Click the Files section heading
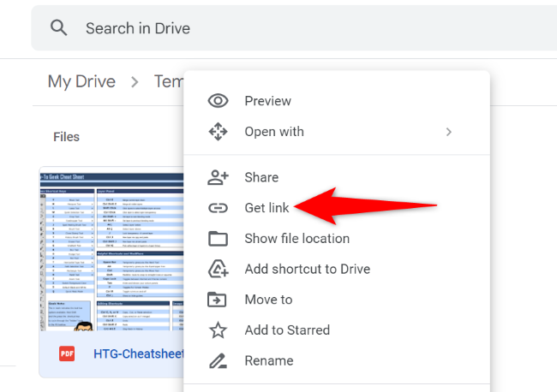 point(67,137)
